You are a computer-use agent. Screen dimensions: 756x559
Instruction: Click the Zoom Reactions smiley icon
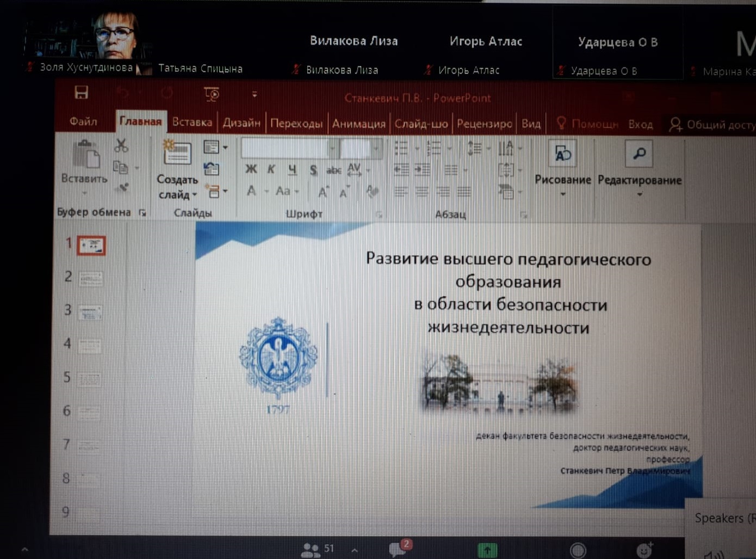point(644,550)
